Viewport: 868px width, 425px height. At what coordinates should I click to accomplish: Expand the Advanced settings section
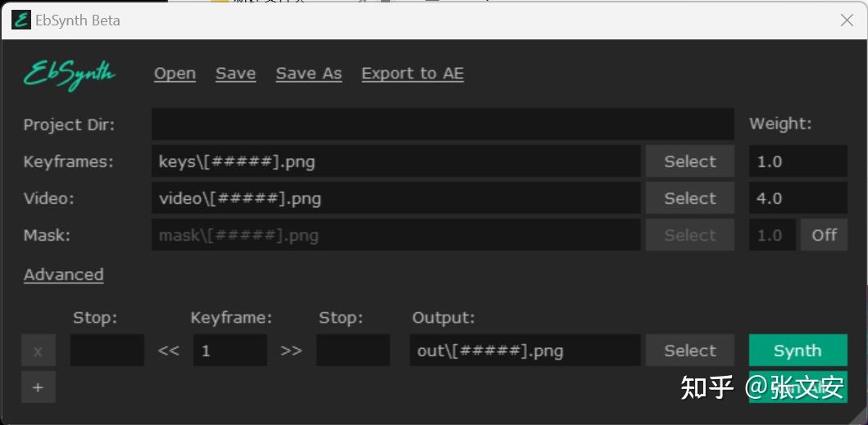pos(63,275)
